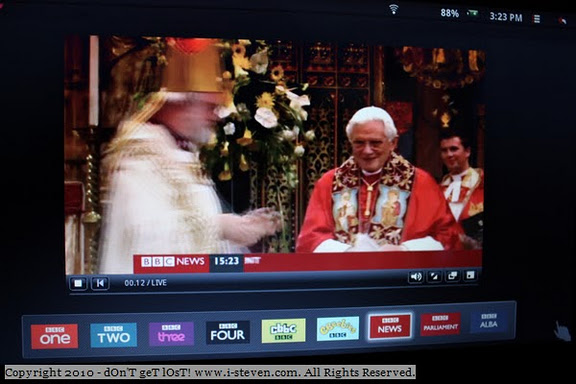Open the CBeebies channel
This screenshot has height=384, width=576.
(338, 329)
